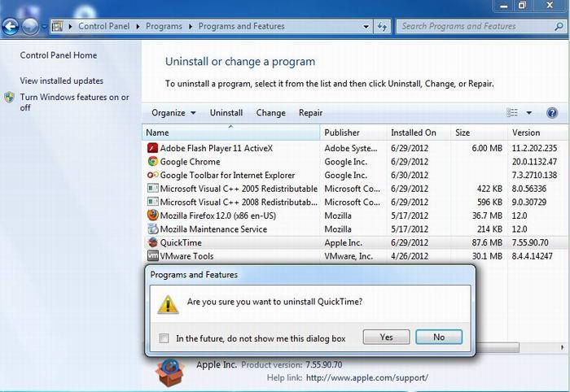Expand the arrow after Control Panel breadcrumb
Screen dimensions: 570x392
pyautogui.click(x=138, y=27)
